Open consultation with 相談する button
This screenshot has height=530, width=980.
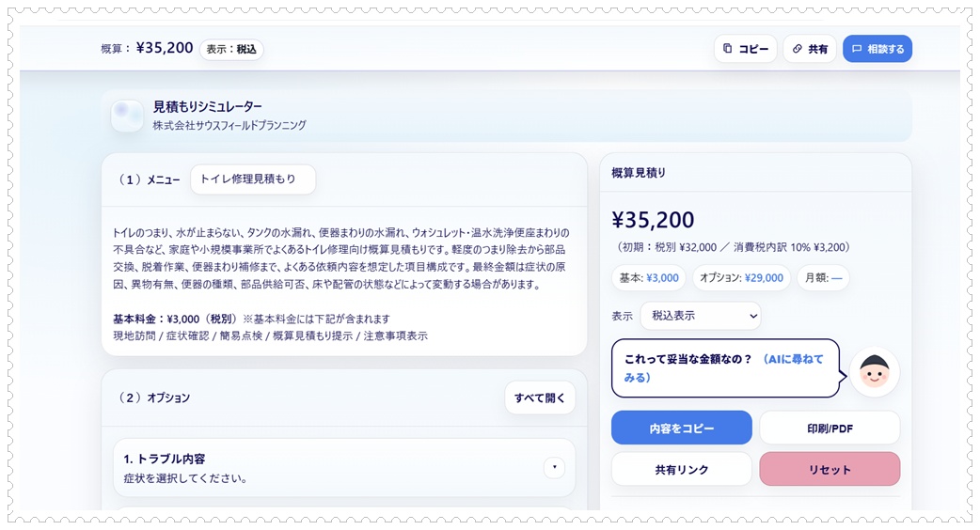pyautogui.click(x=877, y=49)
